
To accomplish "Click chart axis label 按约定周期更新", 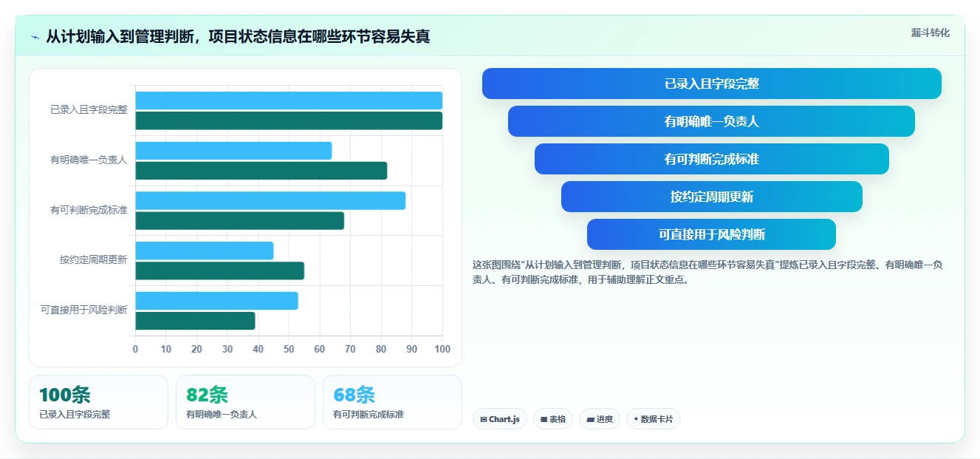I will click(x=93, y=260).
